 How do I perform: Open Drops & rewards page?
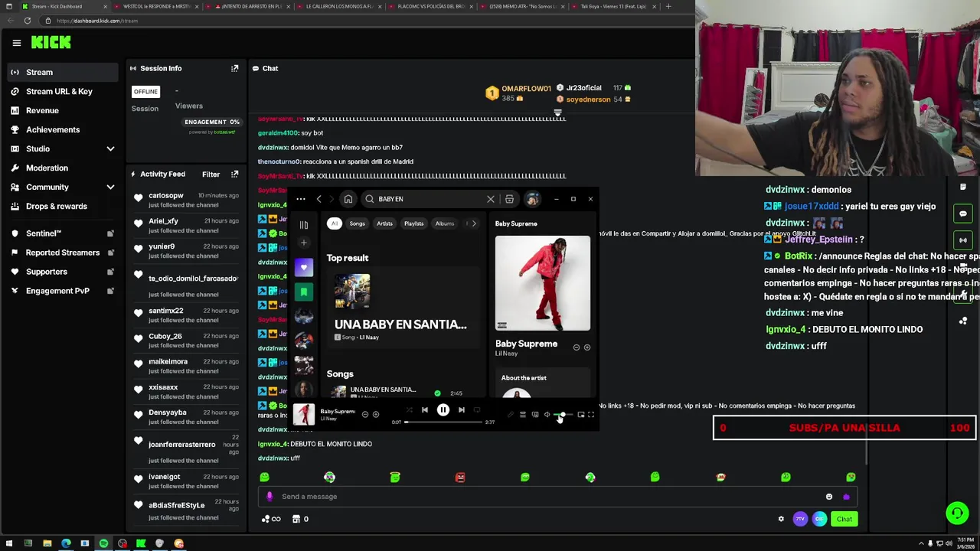point(57,206)
